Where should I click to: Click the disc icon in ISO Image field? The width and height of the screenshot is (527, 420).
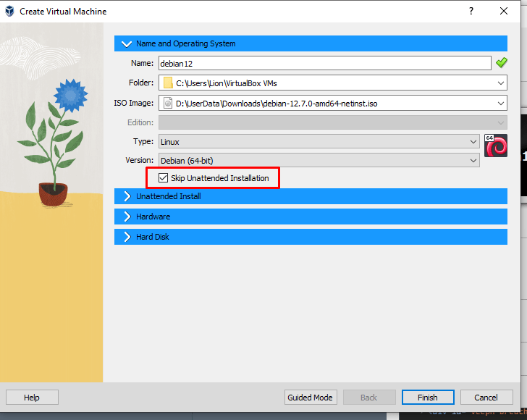pos(168,104)
